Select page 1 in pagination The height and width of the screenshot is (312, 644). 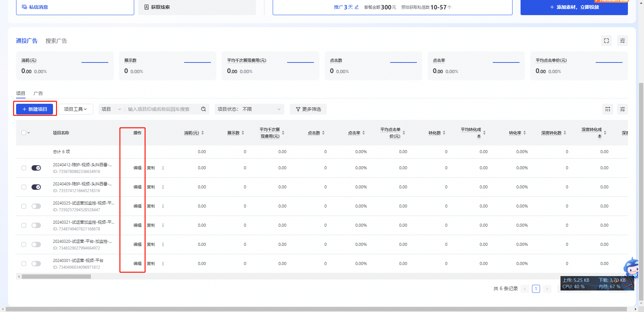536,289
